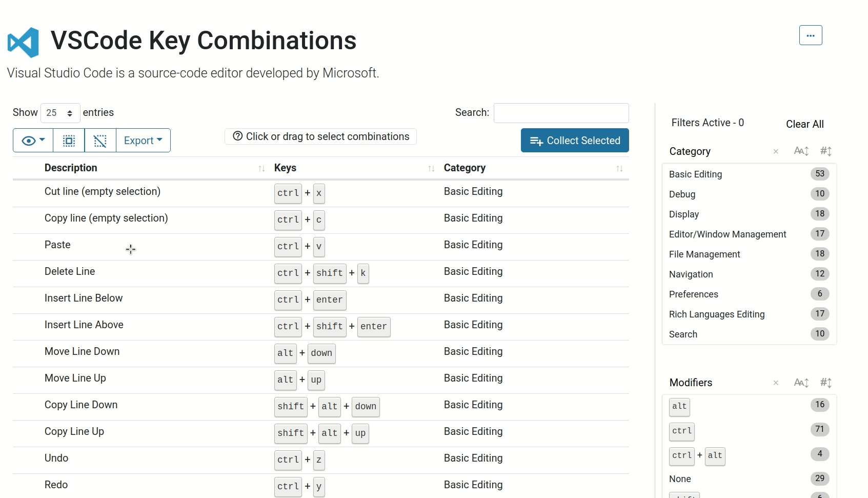Filter by Basic Editing category
Screen dimensions: 868x498
point(749,174)
